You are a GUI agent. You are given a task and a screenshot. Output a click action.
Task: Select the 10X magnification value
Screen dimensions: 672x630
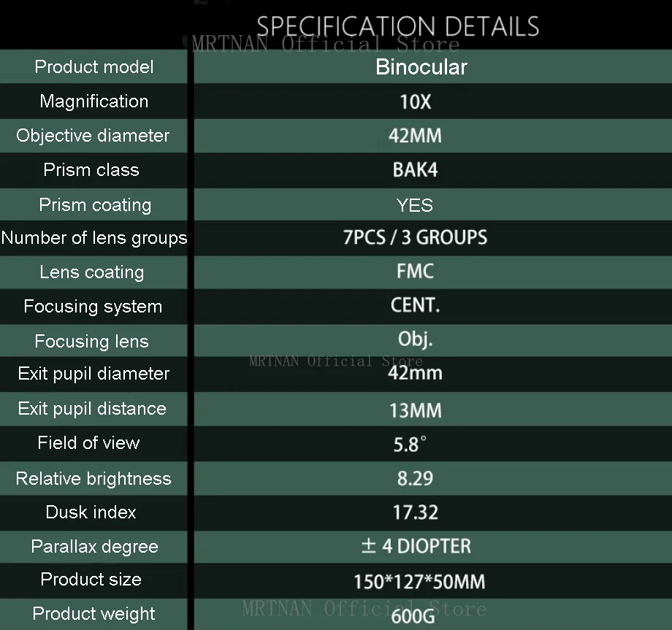coord(416,102)
